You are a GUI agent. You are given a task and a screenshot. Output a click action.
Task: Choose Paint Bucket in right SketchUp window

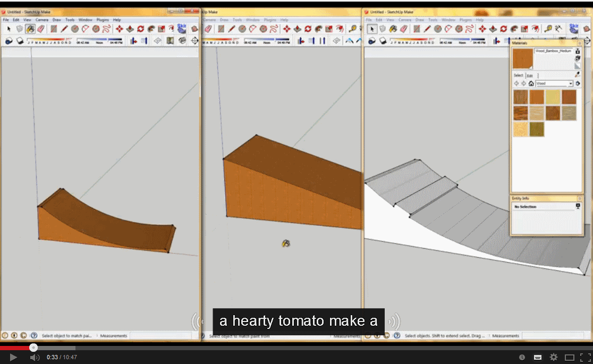[x=393, y=29]
